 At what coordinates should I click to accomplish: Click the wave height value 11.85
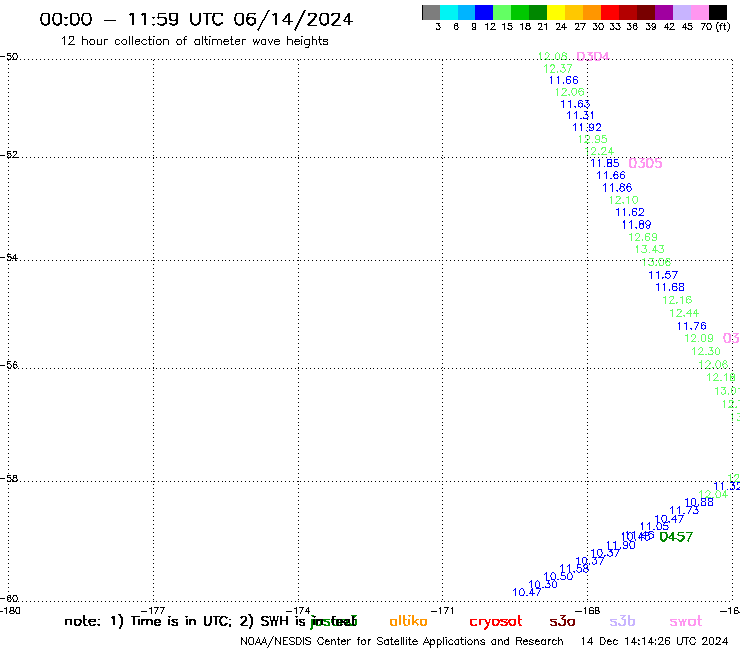605,163
